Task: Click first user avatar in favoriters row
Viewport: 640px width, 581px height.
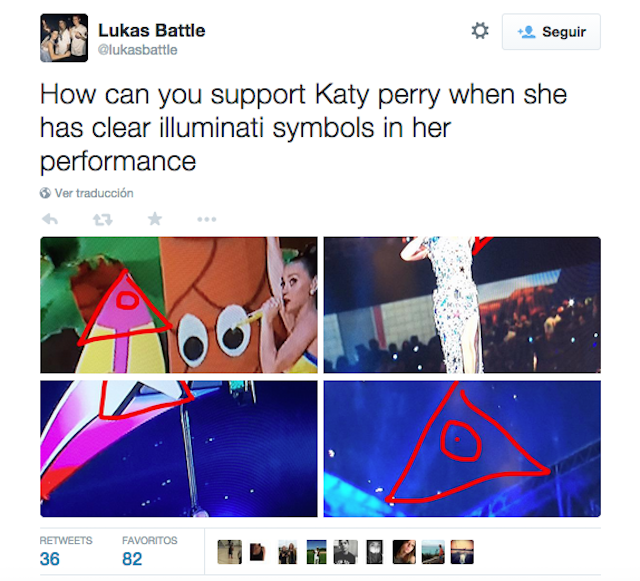Action: pyautogui.click(x=229, y=552)
